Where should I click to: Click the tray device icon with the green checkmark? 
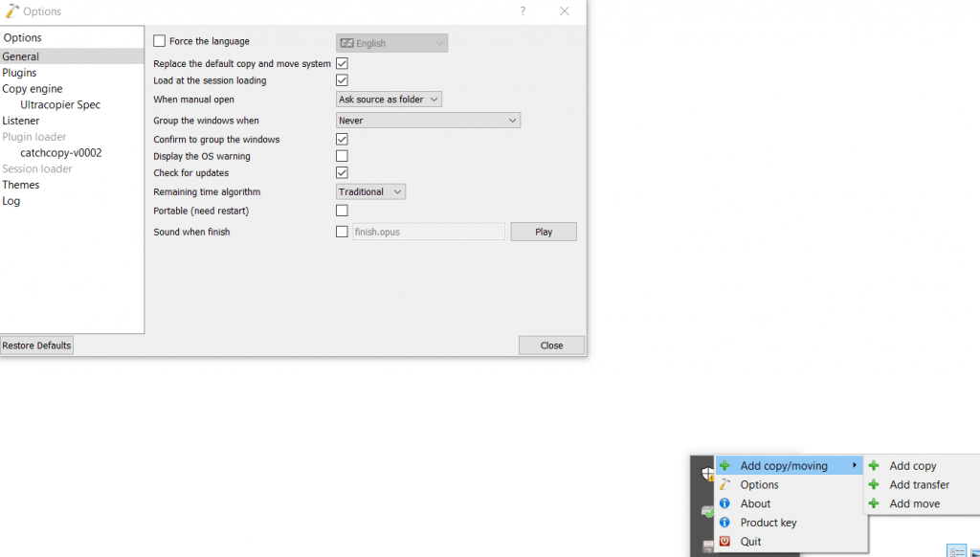point(707,511)
